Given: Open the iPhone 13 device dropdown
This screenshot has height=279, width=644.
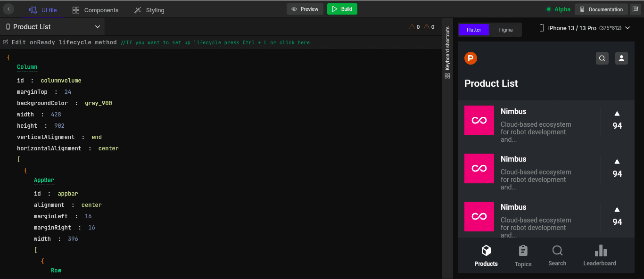Looking at the screenshot, I should point(585,28).
